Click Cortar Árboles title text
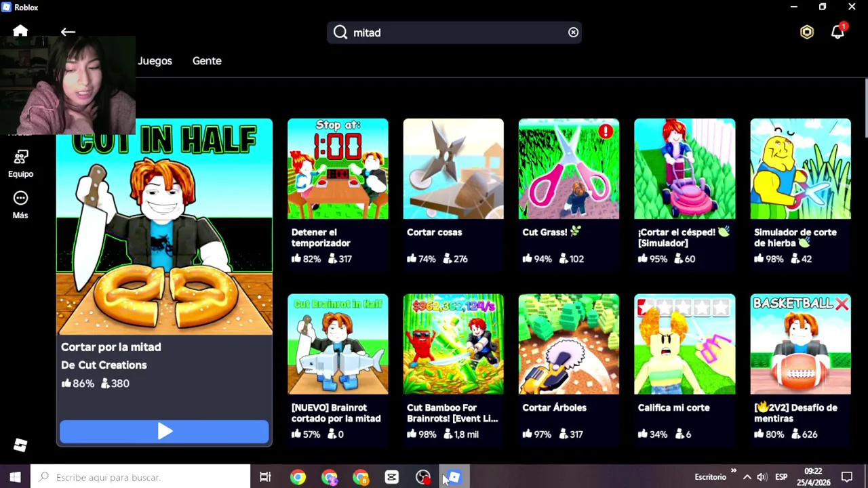The width and height of the screenshot is (868, 488). [554, 407]
